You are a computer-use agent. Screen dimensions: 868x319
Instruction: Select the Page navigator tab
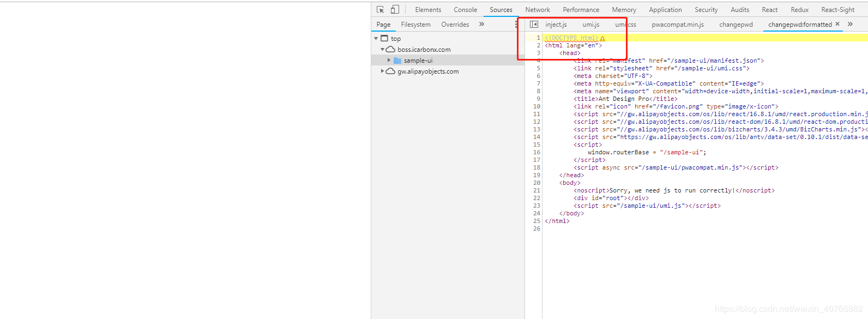click(x=383, y=25)
